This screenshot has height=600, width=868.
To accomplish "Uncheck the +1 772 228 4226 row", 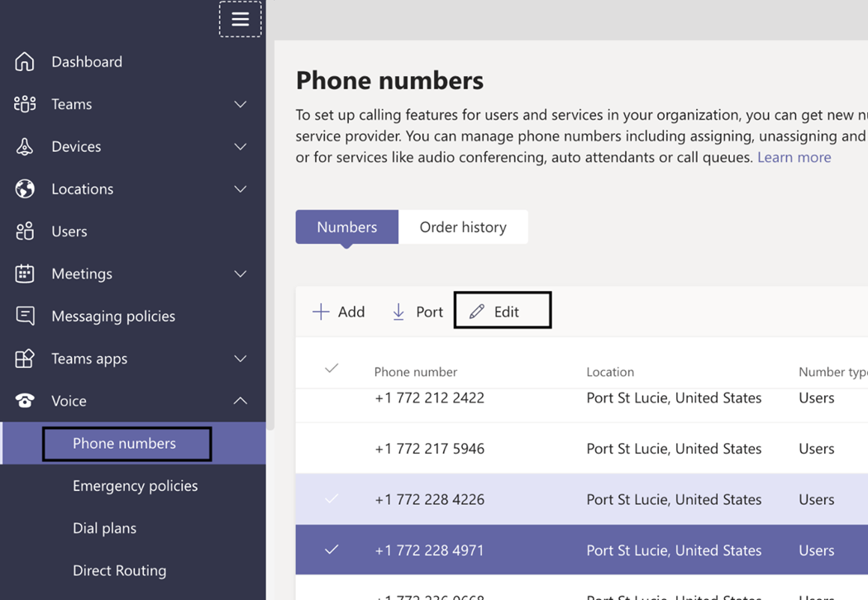I will pos(331,499).
